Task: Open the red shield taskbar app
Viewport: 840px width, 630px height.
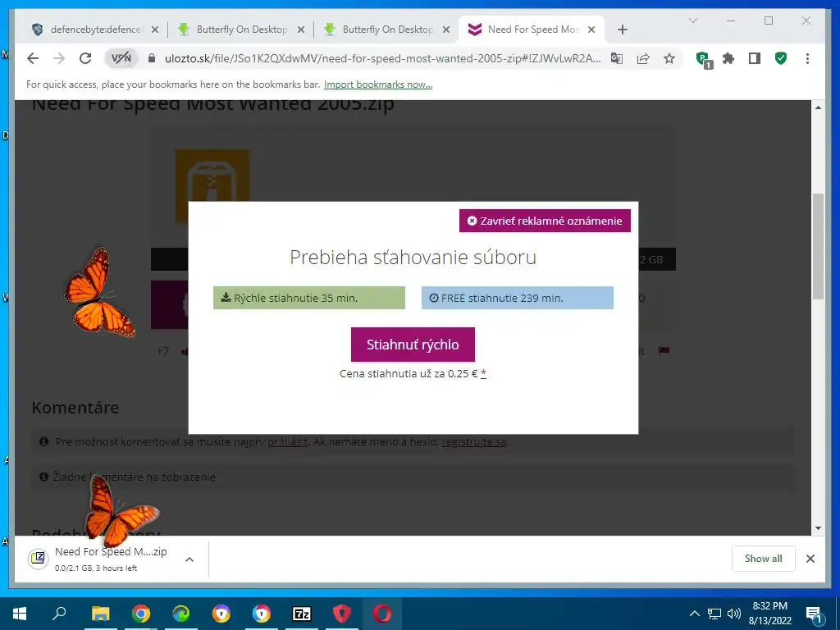Action: [342, 614]
